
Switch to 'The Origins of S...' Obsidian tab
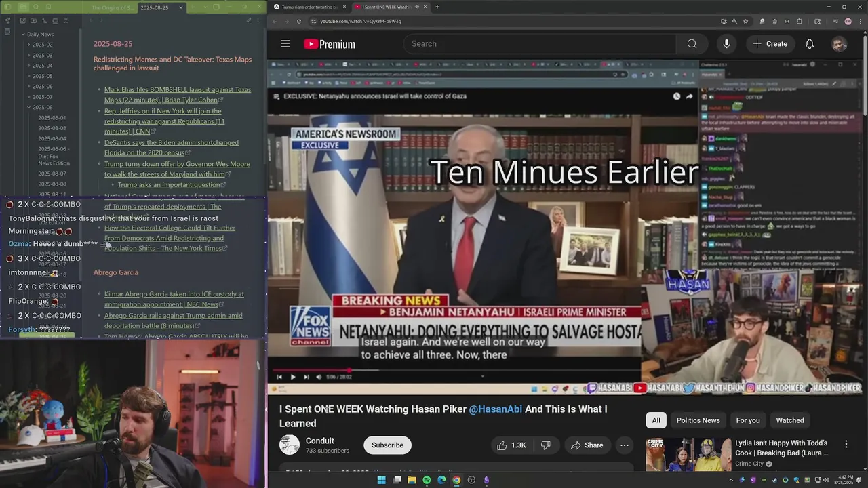[x=112, y=7]
